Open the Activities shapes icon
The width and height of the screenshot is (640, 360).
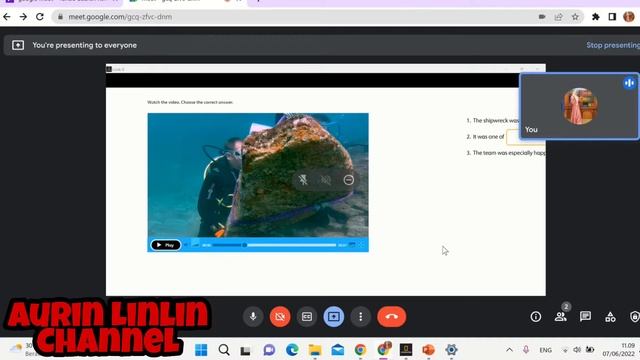tap(610, 316)
